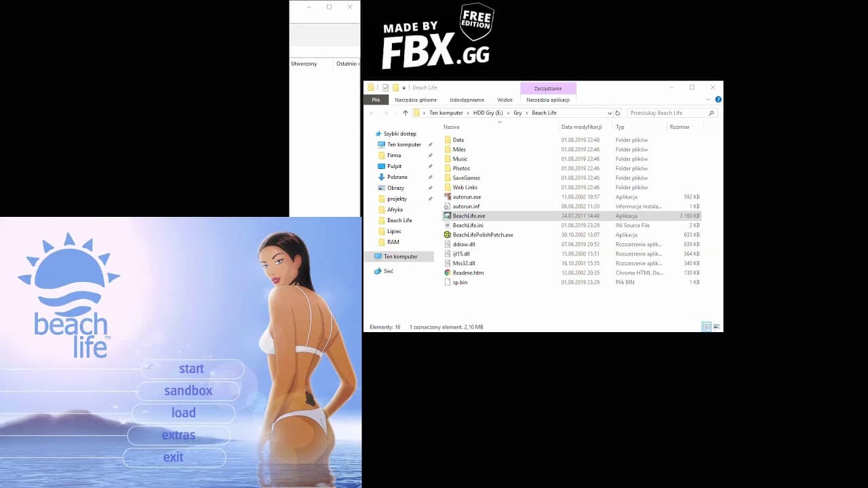Expand the Gry breadcrumb chevron
This screenshot has width=868, height=488.
tap(527, 113)
